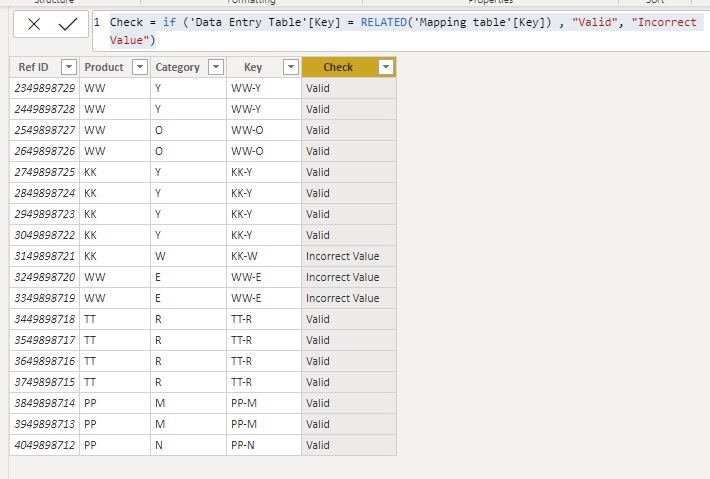Click cell with Ref ID 3249898720

44,277
